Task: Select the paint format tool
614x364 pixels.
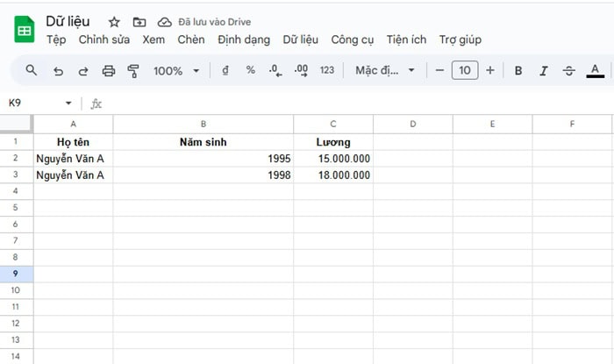Action: (x=133, y=70)
